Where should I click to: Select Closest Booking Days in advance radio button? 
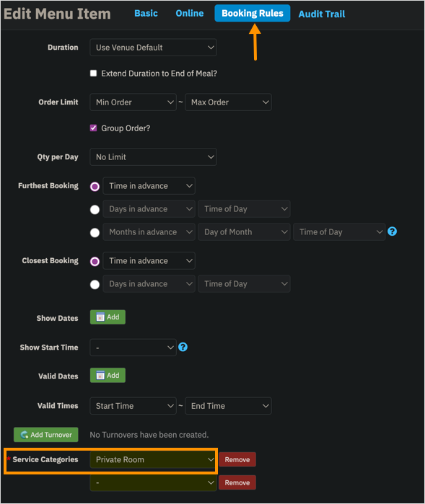[95, 285]
